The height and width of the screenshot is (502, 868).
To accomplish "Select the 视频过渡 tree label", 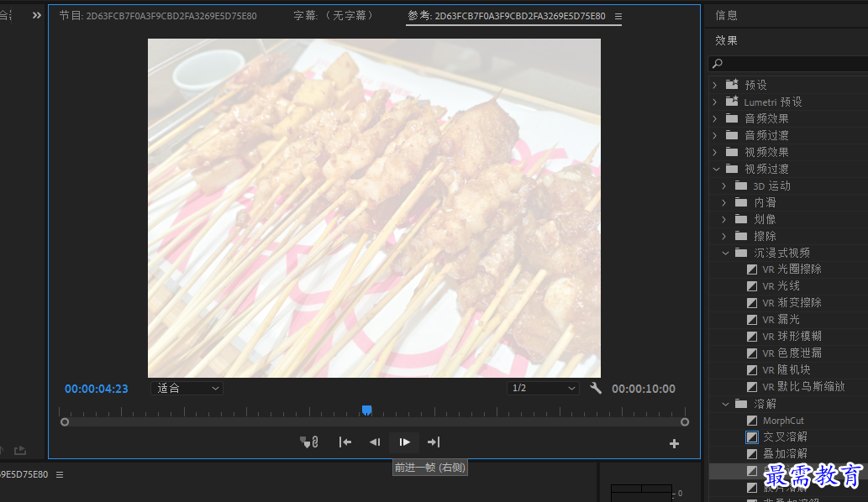I will point(766,169).
